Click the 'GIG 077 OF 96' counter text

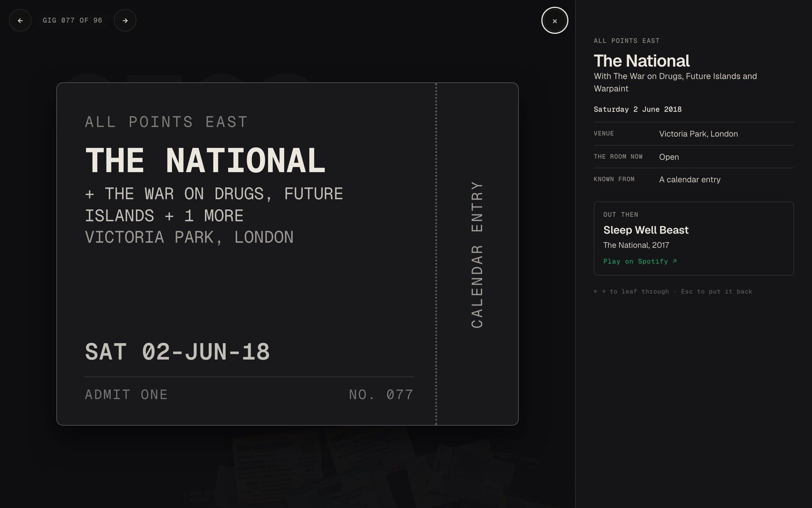72,20
